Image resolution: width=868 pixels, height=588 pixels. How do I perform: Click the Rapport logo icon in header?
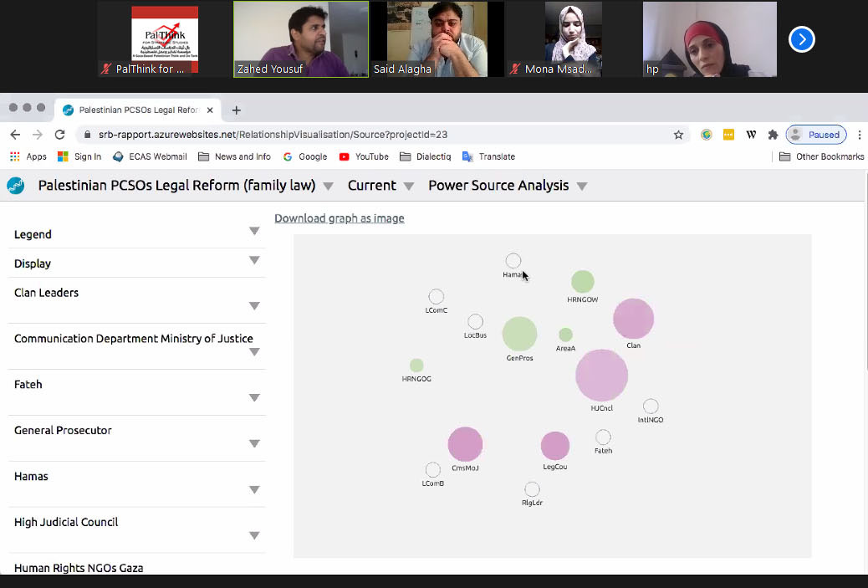(x=16, y=186)
